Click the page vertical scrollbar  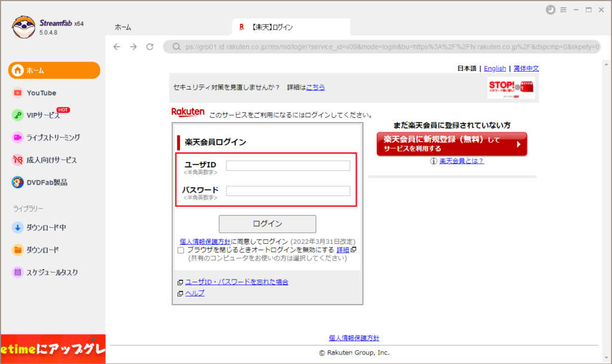[606, 210]
